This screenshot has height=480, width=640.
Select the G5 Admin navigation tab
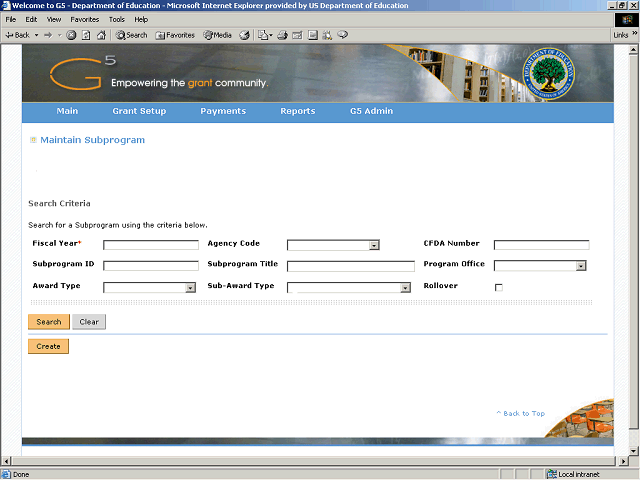pos(371,111)
